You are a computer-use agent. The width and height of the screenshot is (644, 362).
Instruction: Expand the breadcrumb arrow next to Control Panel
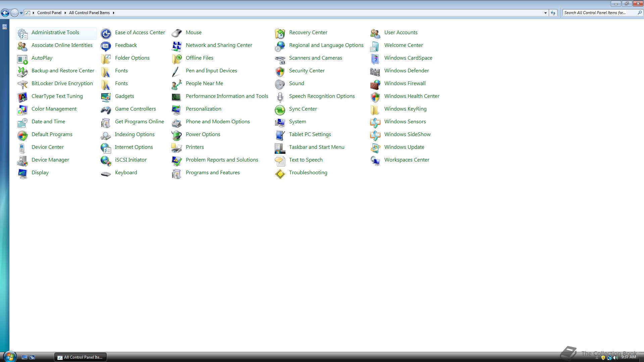click(65, 13)
